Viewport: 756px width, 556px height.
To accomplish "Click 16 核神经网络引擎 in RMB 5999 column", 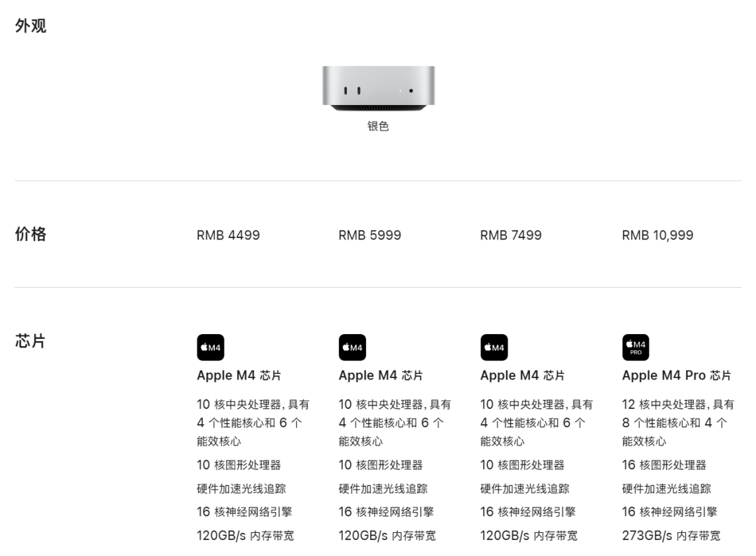I will coord(386,512).
